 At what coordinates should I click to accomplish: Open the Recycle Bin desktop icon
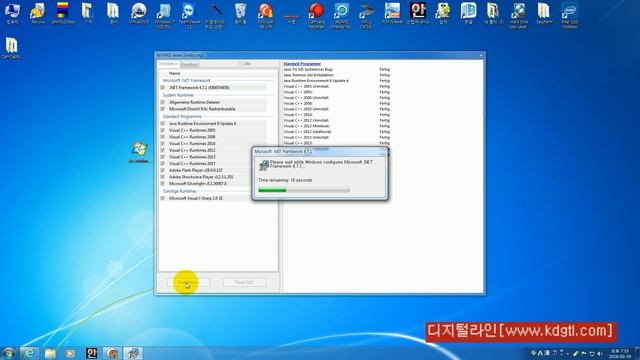[x=240, y=13]
